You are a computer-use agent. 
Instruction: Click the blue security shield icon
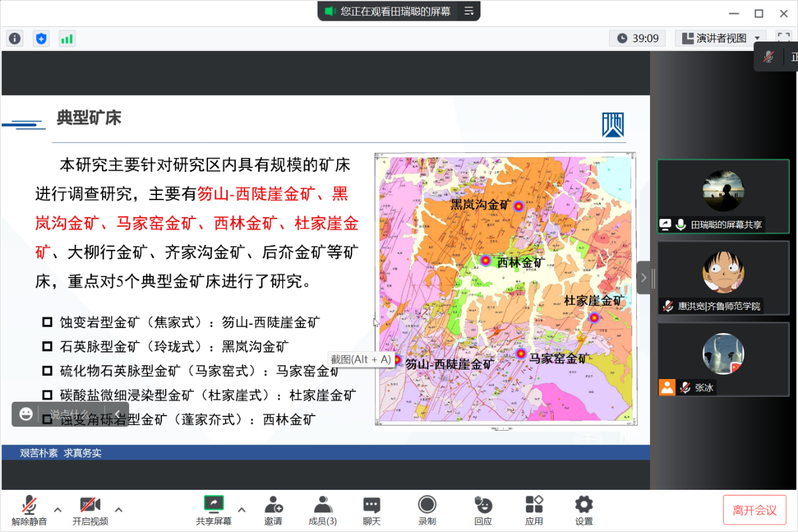click(41, 38)
